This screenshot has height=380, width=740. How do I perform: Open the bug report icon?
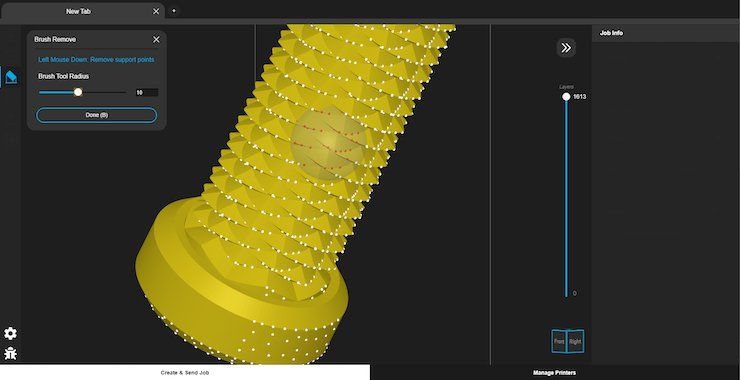pyautogui.click(x=10, y=353)
